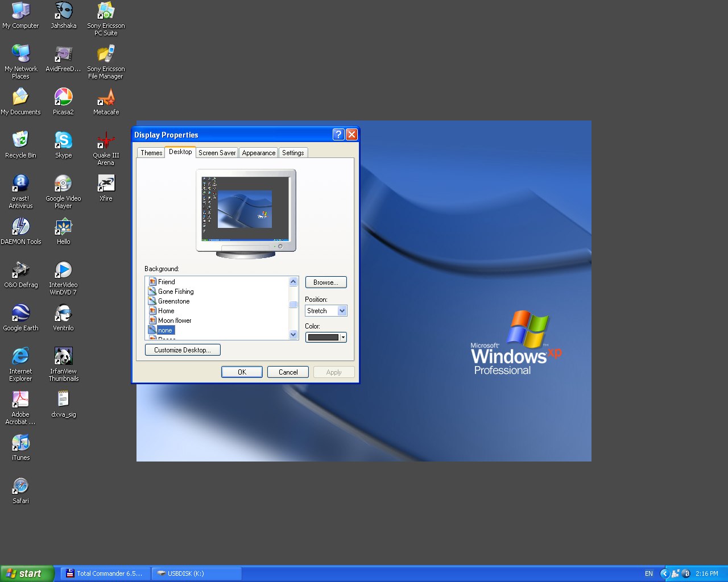Open the Position Stretch dropdown
The height and width of the screenshot is (582, 728).
326,311
